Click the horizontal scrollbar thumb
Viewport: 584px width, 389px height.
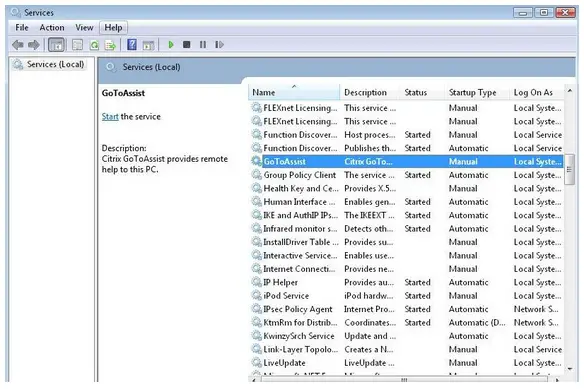point(404,380)
